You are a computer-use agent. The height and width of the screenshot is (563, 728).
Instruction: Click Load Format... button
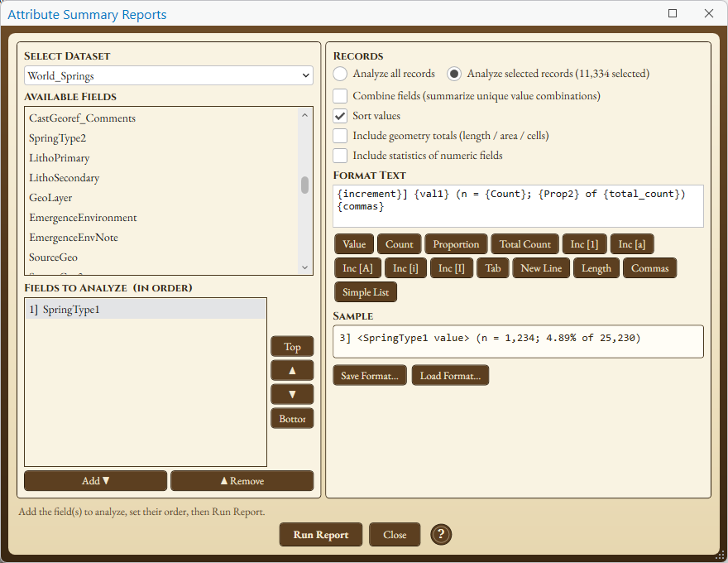[450, 375]
